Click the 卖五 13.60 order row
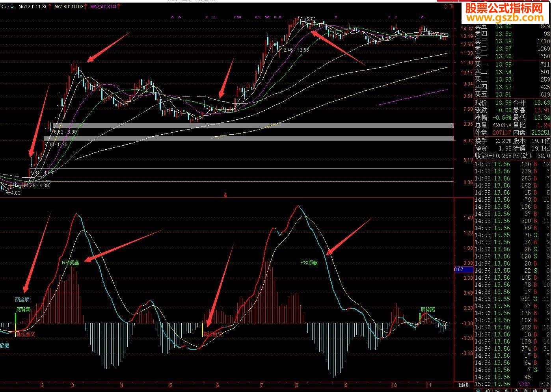Image resolution: width=551 pixels, height=392 pixels. pos(512,26)
